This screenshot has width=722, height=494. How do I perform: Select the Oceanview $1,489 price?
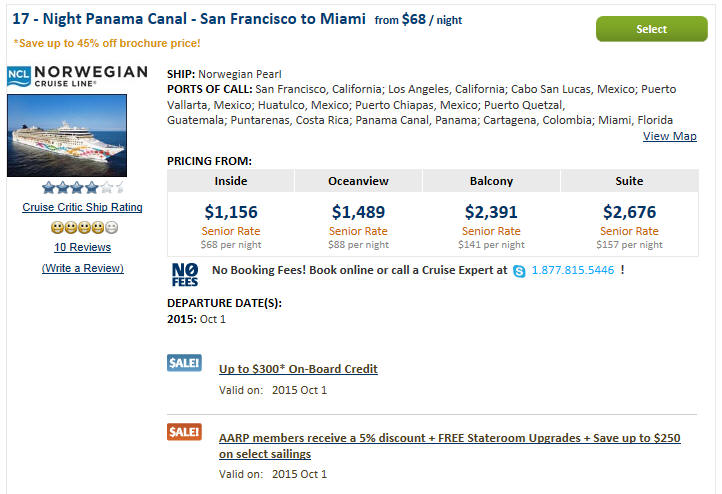pos(358,212)
